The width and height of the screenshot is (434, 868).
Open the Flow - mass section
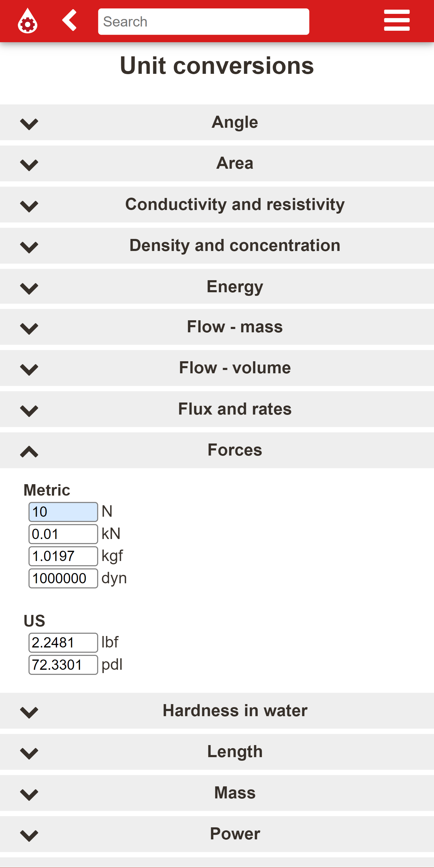(217, 327)
